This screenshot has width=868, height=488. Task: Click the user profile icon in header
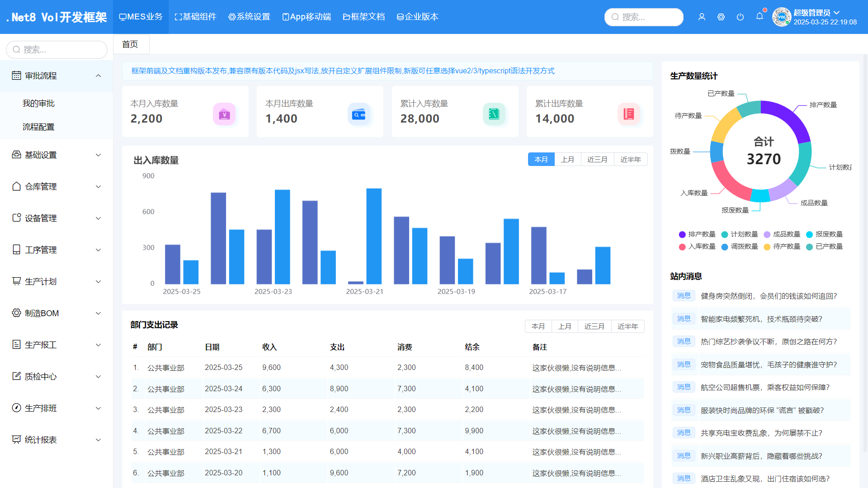coord(702,17)
